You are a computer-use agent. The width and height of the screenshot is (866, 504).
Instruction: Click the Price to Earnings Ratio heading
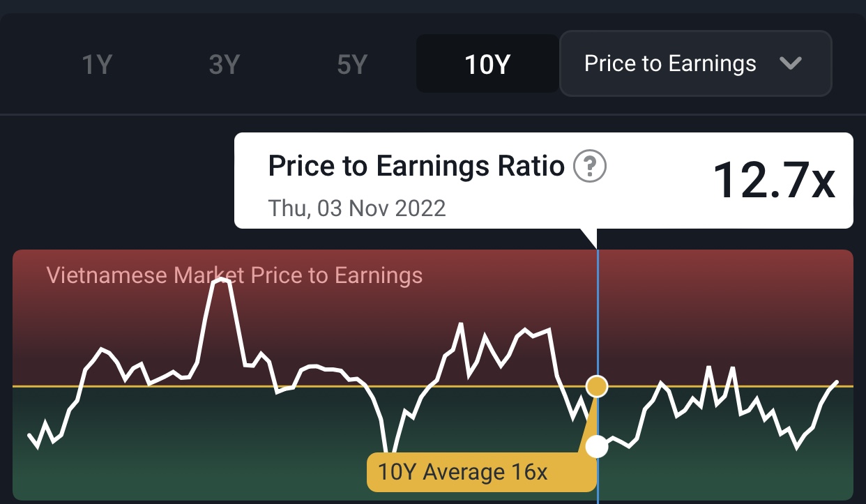point(416,167)
